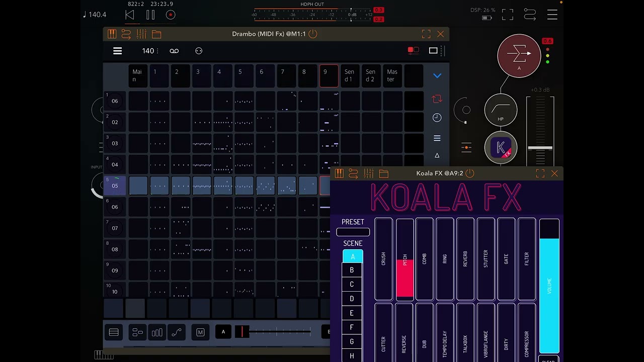The image size is (644, 362).
Task: Click the AUM channel volume fader
Action: (x=540, y=148)
